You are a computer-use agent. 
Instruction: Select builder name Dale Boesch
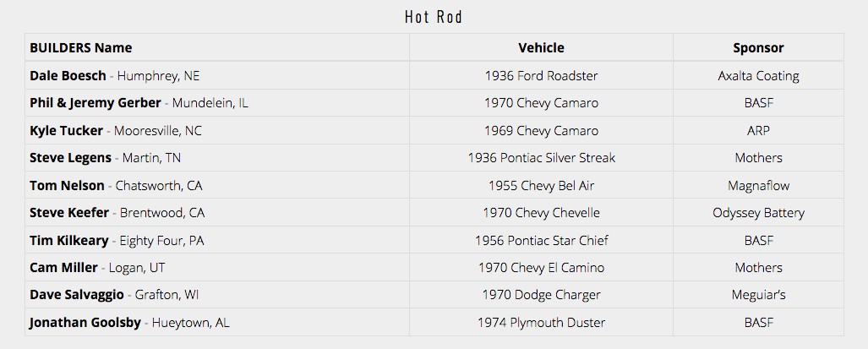coord(68,76)
